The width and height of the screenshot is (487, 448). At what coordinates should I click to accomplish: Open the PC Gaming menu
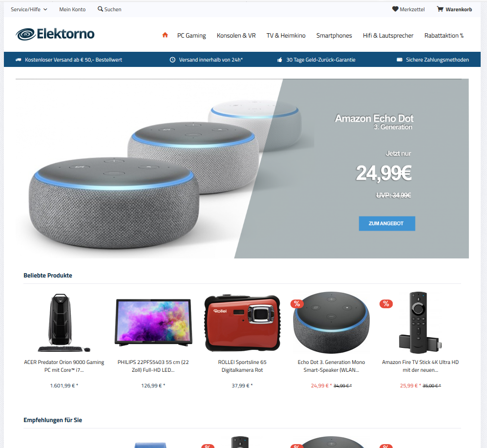191,35
